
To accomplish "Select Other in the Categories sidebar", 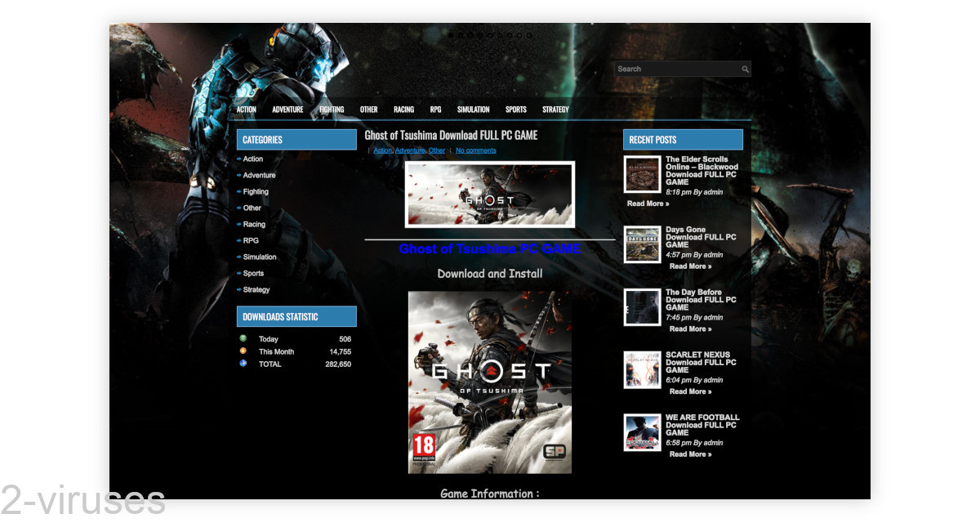I will point(252,208).
